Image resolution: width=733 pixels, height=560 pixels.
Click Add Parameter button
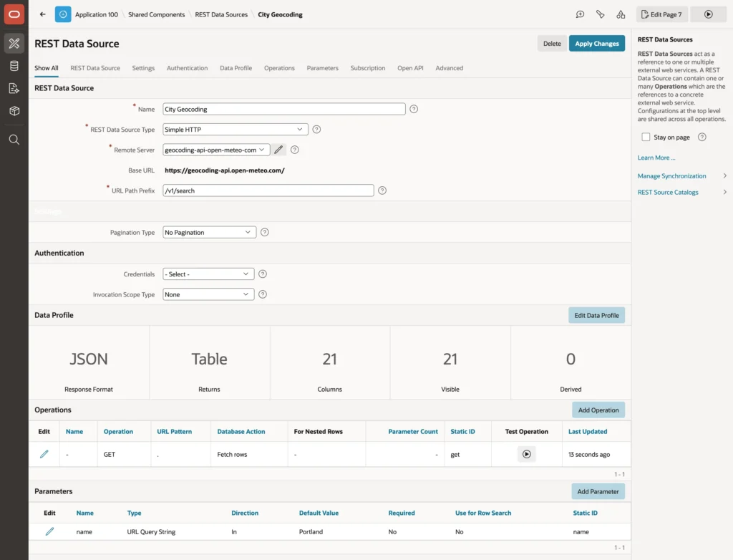tap(598, 491)
